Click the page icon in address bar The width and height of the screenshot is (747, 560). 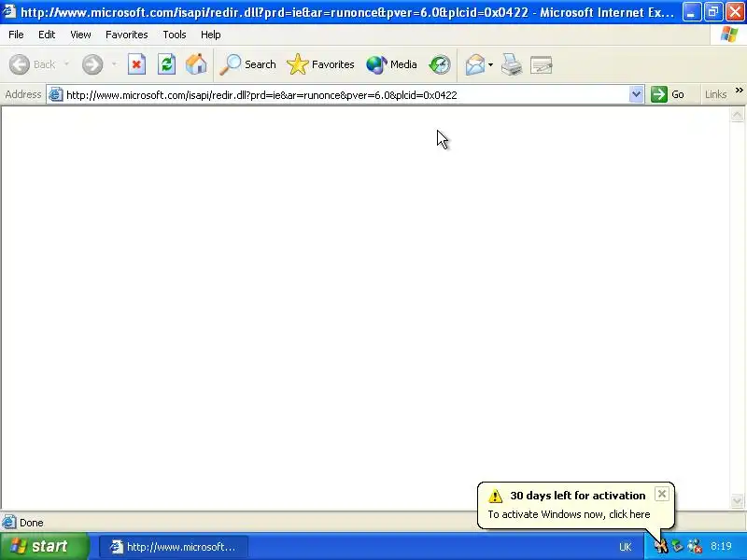click(x=56, y=94)
